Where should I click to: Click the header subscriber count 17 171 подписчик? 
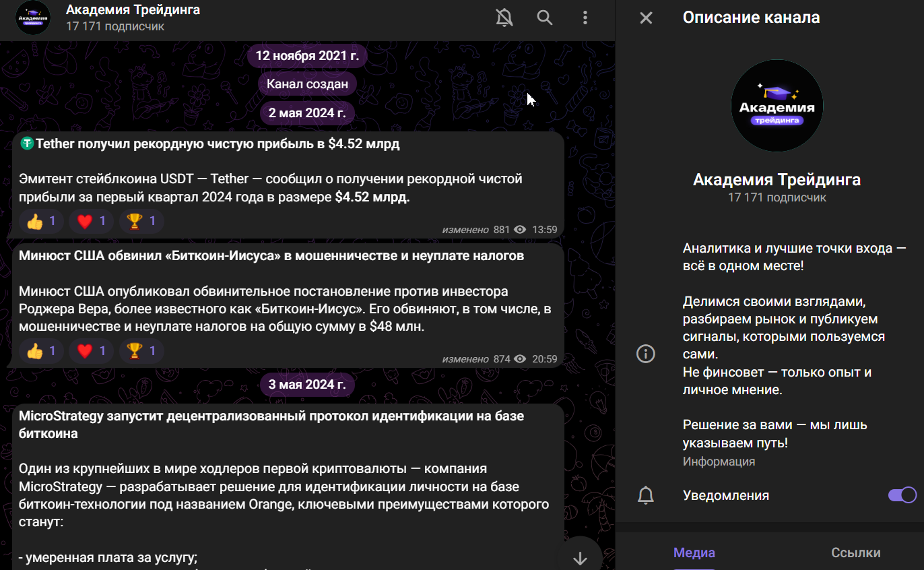[x=115, y=27]
